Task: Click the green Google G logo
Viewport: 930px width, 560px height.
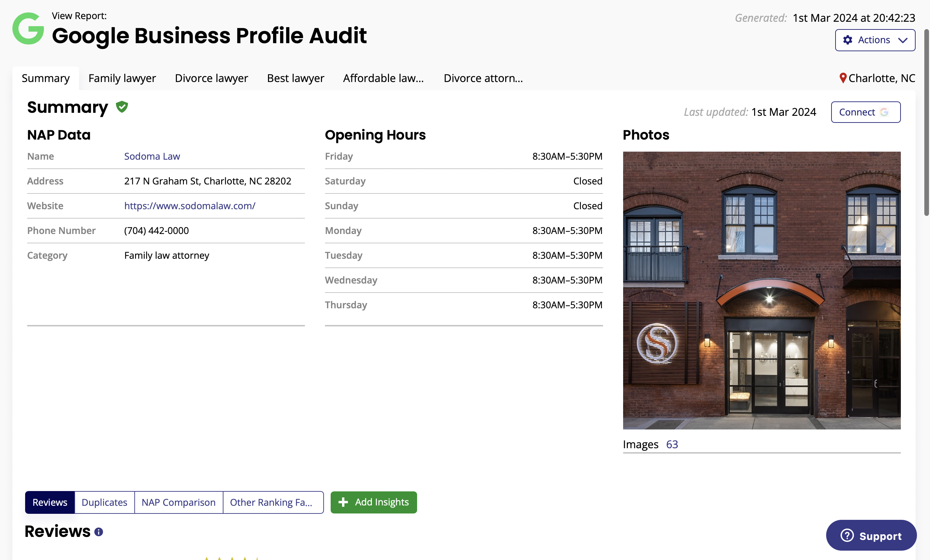Action: point(28,29)
